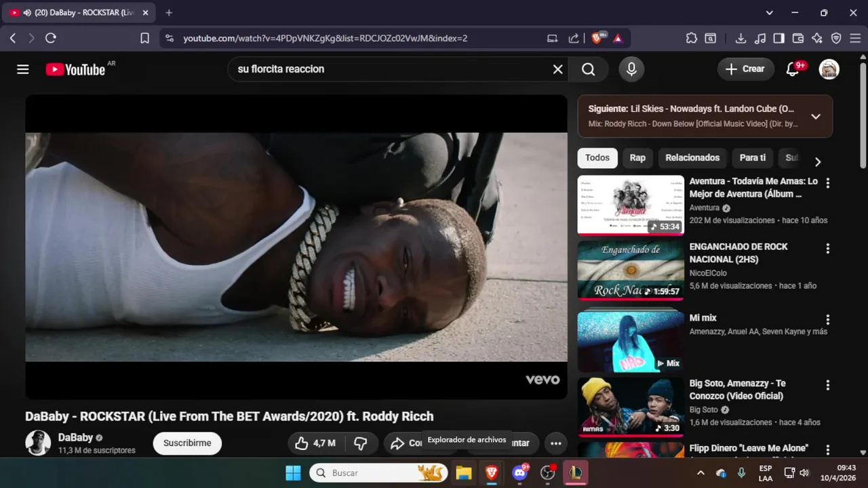
Task: Open Brave VPN shield icon
Action: pyautogui.click(x=836, y=39)
